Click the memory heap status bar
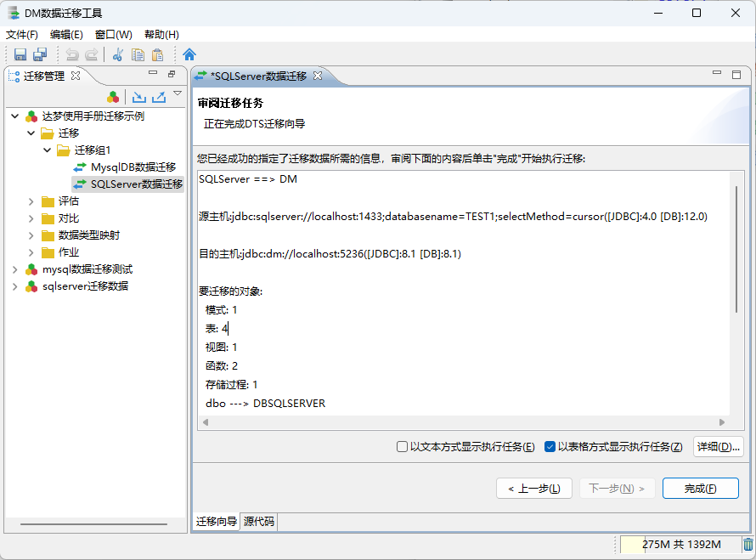The height and width of the screenshot is (560, 756). point(680,545)
